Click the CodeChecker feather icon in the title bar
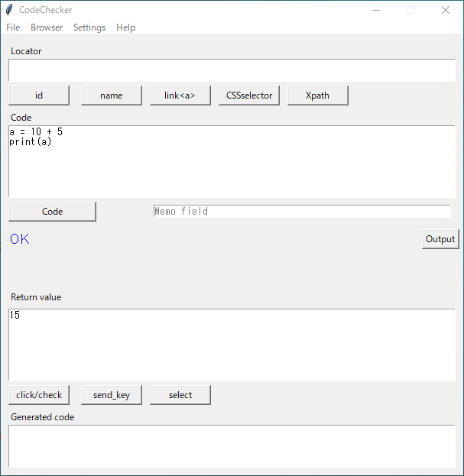 (x=9, y=10)
